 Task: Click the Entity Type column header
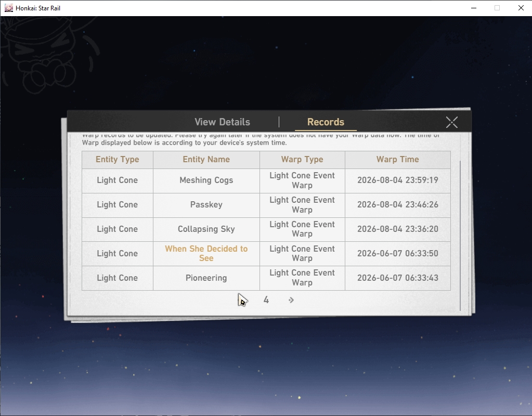tap(118, 160)
